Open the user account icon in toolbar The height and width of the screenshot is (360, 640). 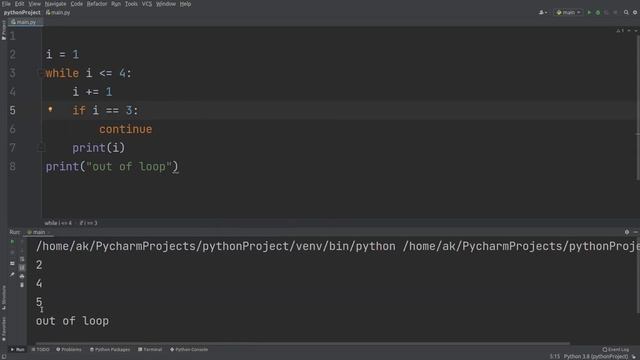pyautogui.click(x=542, y=13)
